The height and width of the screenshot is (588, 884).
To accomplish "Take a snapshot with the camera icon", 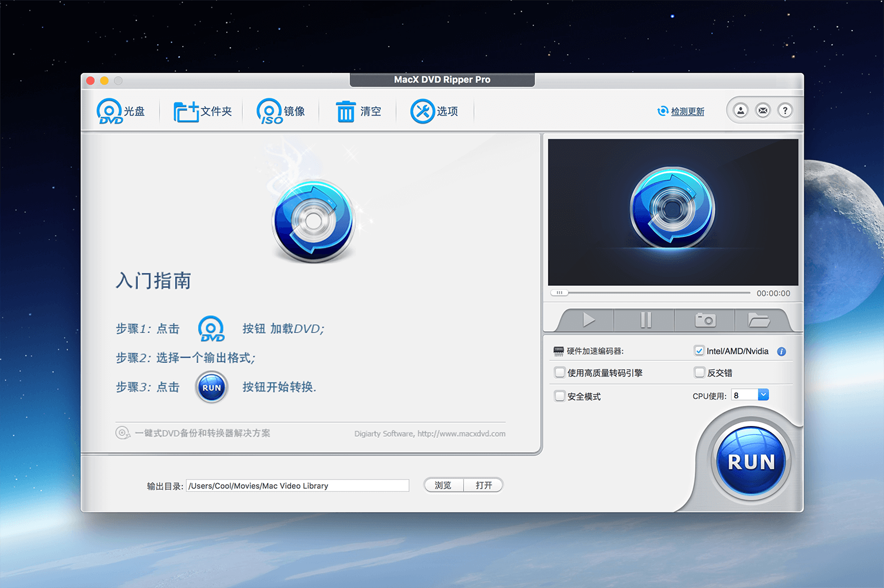I will pyautogui.click(x=705, y=320).
